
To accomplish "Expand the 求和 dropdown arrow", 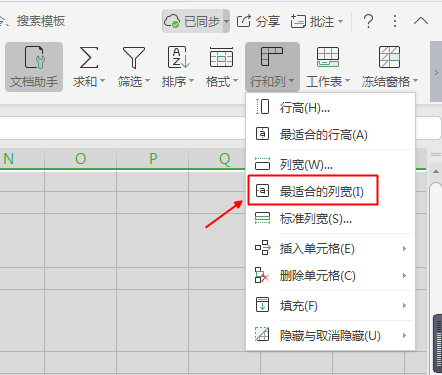I will click(x=102, y=81).
